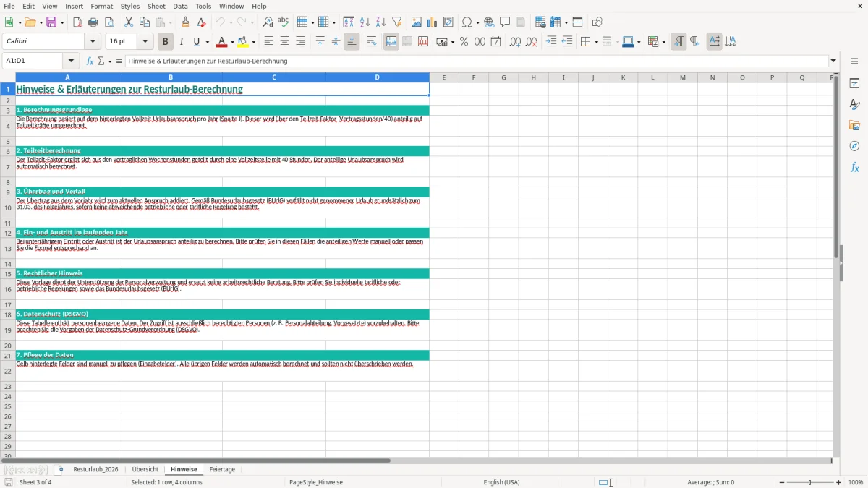Add a decimal place
The image size is (868, 488).
(x=515, y=42)
